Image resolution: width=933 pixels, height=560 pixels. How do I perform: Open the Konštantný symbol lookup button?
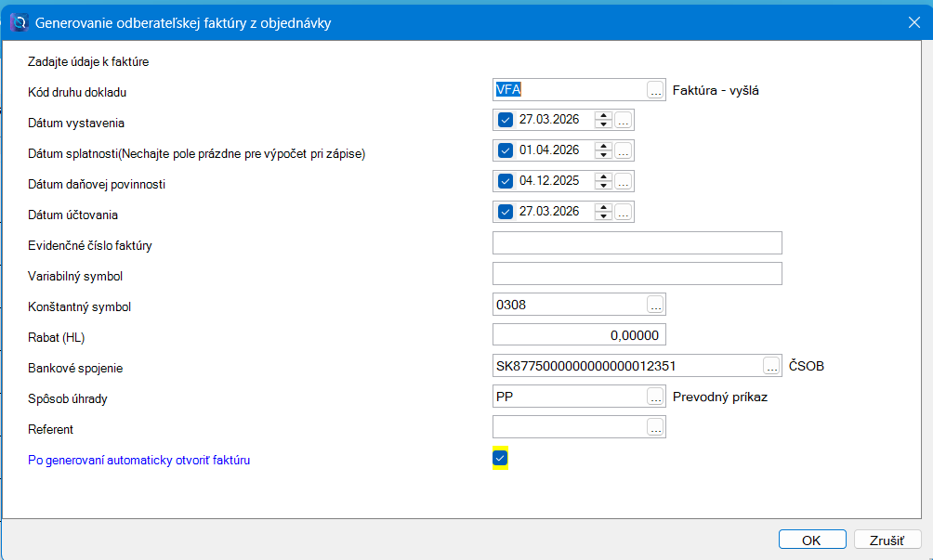coord(655,305)
